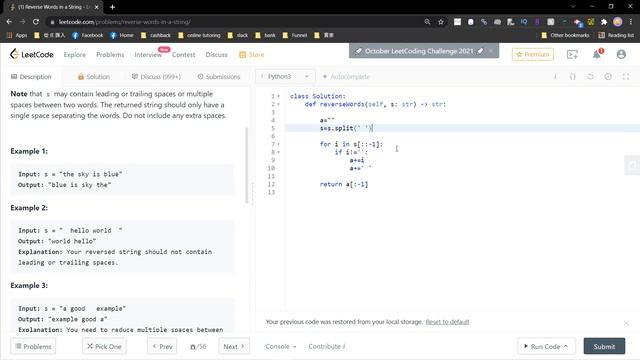Image resolution: width=640 pixels, height=360 pixels.
Task: Expand the Console panel
Action: (281, 347)
